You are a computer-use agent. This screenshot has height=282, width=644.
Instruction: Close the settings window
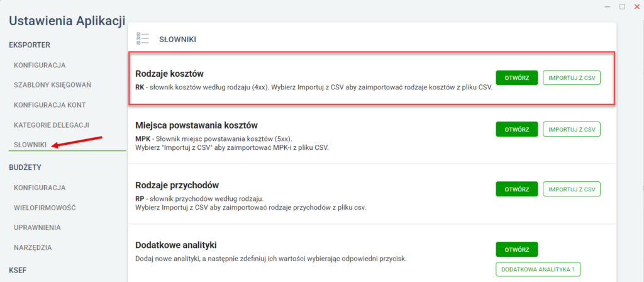[637, 6]
